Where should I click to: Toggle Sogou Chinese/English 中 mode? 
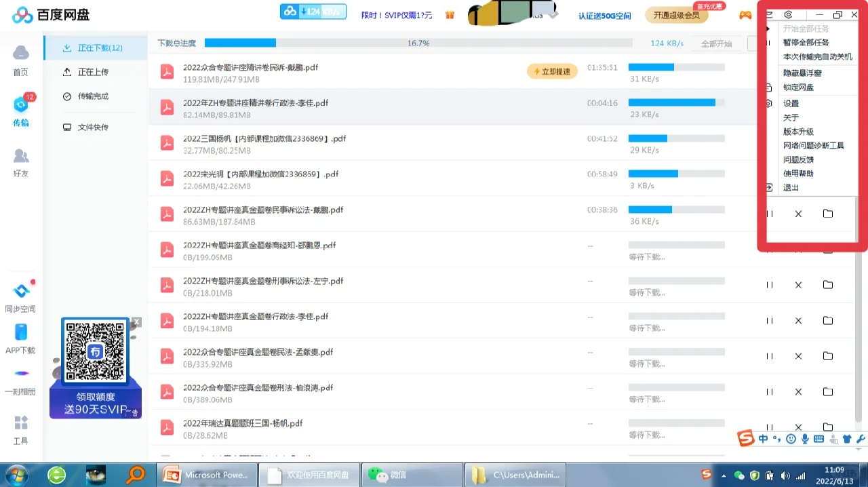click(764, 439)
